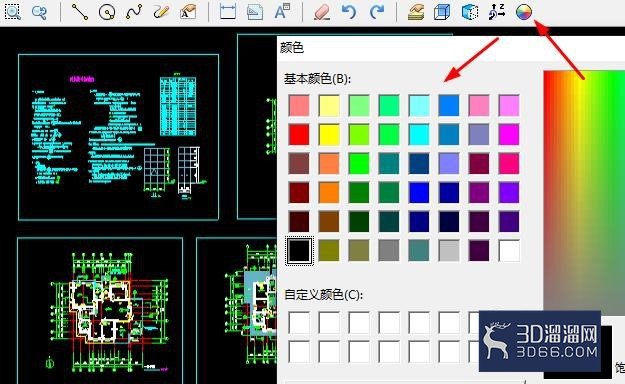The height and width of the screenshot is (384, 625).
Task: Click the cyan table in the notes sheet
Action: click(178, 106)
